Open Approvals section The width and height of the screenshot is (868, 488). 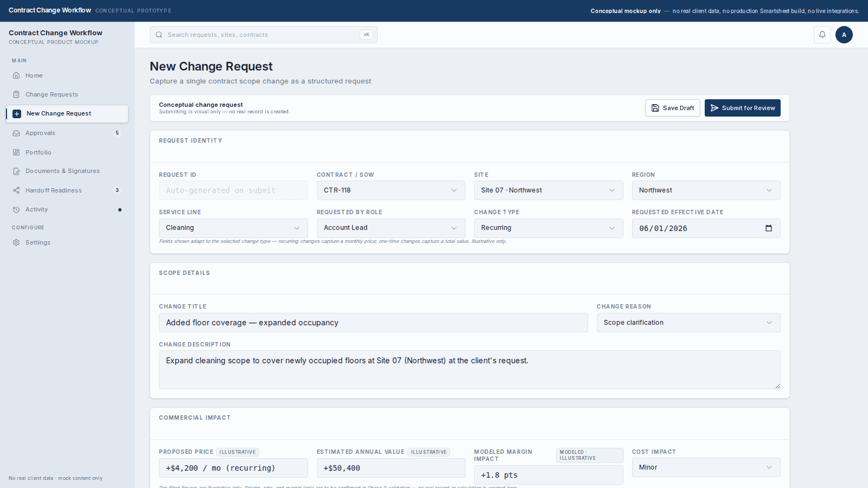pyautogui.click(x=67, y=133)
